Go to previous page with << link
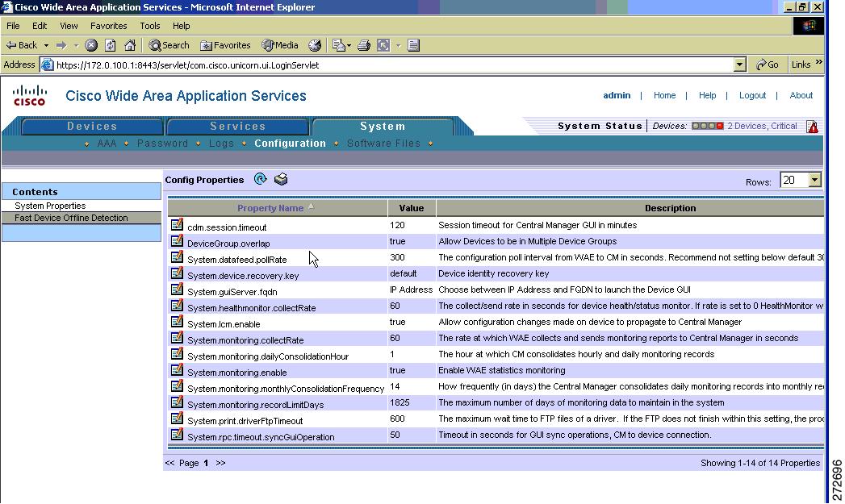845x504 pixels. (x=169, y=463)
